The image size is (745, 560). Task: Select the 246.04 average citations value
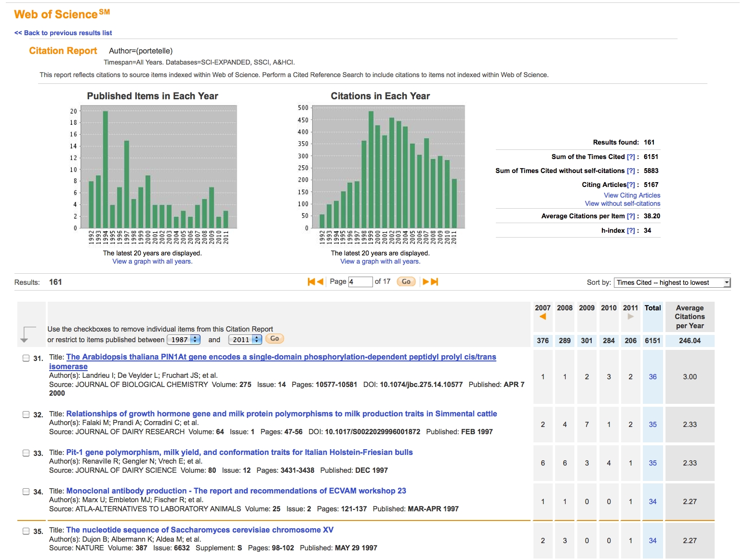690,341
